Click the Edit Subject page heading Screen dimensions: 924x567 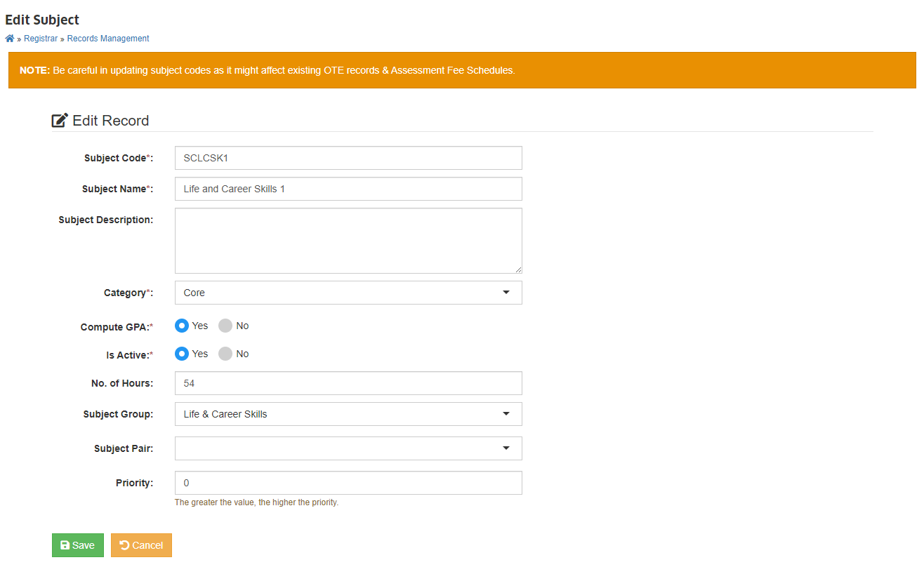tap(42, 20)
